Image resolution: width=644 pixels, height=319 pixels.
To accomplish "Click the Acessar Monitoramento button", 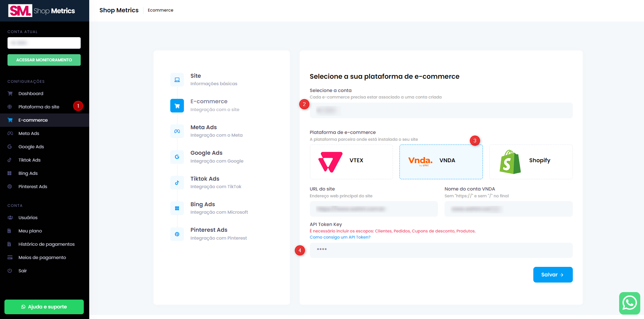I will click(44, 60).
